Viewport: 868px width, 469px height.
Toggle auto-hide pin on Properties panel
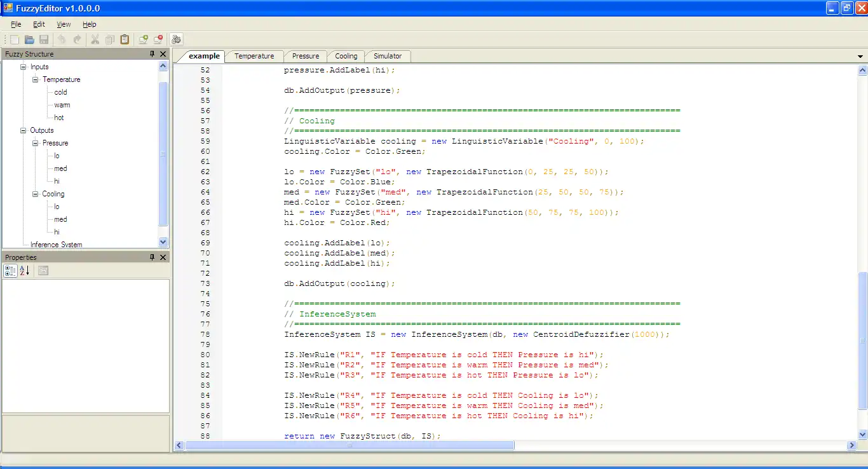[152, 257]
